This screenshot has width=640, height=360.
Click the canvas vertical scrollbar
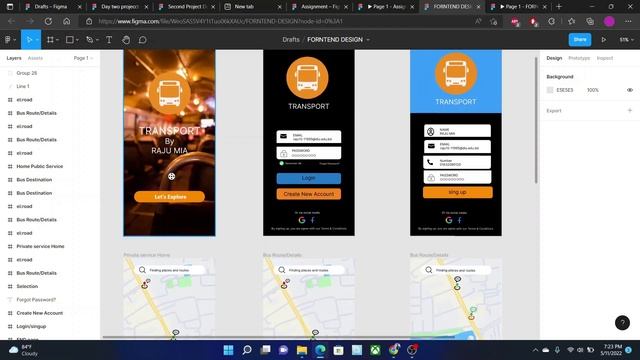point(536,120)
